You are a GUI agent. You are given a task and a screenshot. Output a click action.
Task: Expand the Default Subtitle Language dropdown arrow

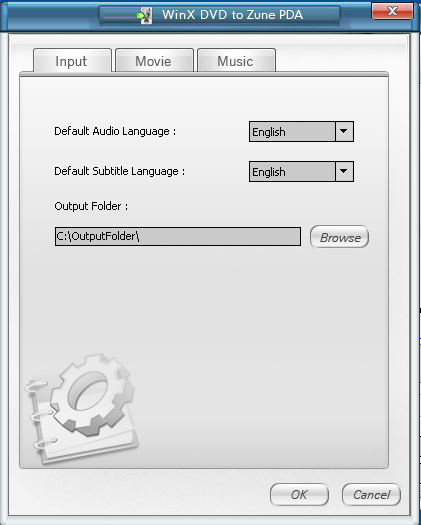pyautogui.click(x=344, y=171)
